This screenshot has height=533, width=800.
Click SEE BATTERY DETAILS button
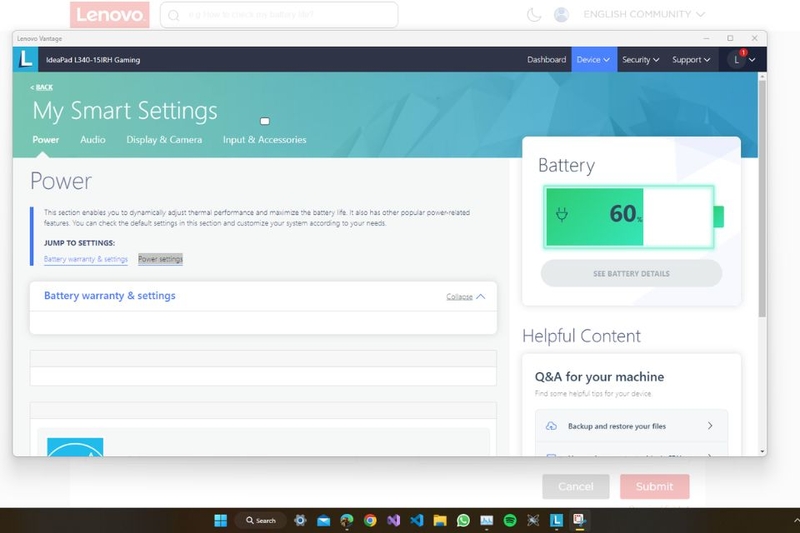(x=632, y=273)
